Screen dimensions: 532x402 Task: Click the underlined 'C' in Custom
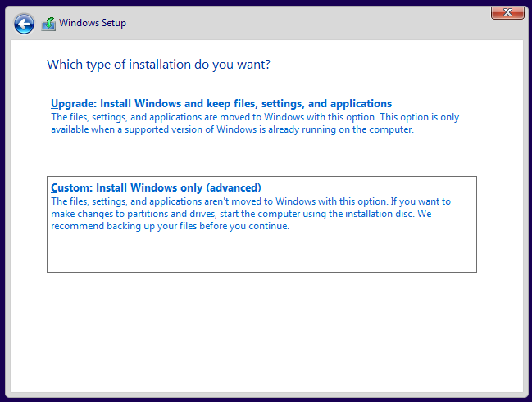(x=55, y=187)
